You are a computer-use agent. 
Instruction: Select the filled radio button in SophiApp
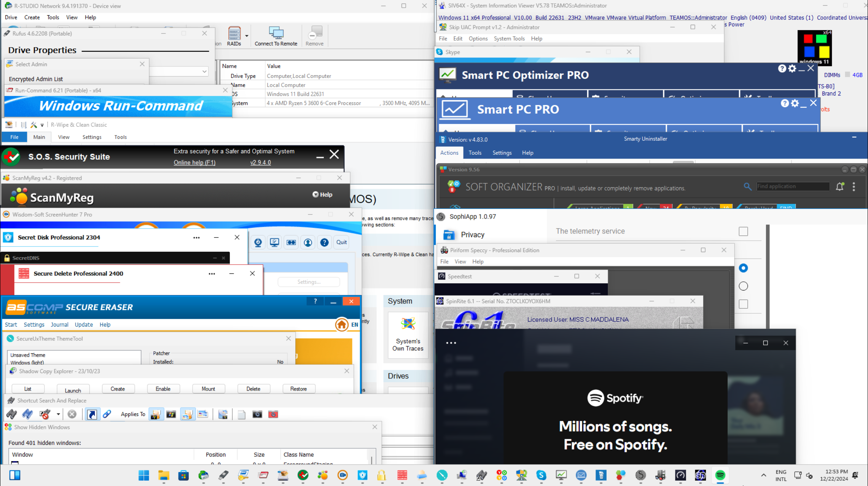pos(743,268)
